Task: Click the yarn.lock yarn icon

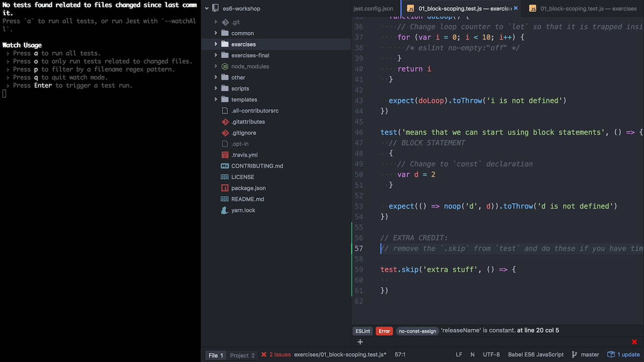Action: pyautogui.click(x=225, y=210)
